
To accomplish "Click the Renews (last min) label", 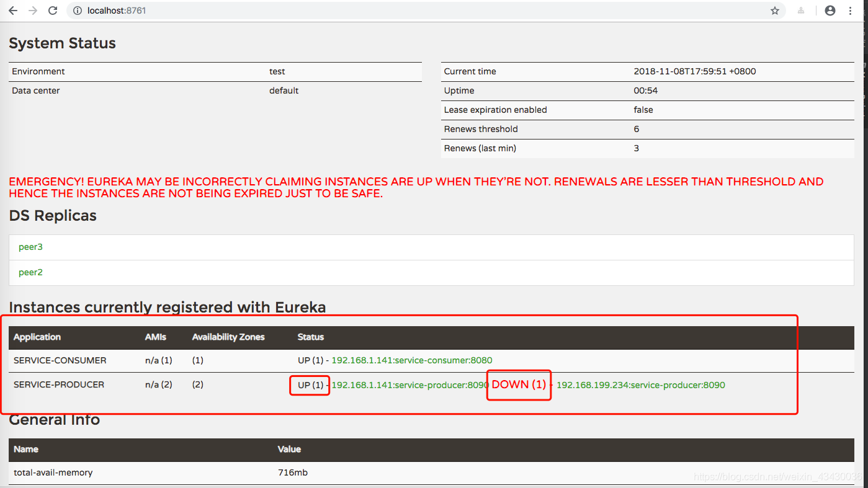I will [480, 148].
